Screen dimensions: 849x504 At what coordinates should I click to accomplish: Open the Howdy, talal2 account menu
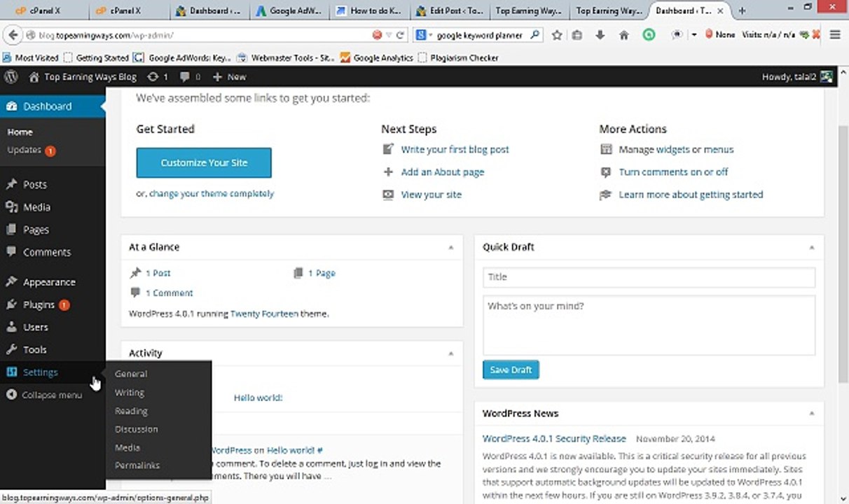[x=797, y=77]
